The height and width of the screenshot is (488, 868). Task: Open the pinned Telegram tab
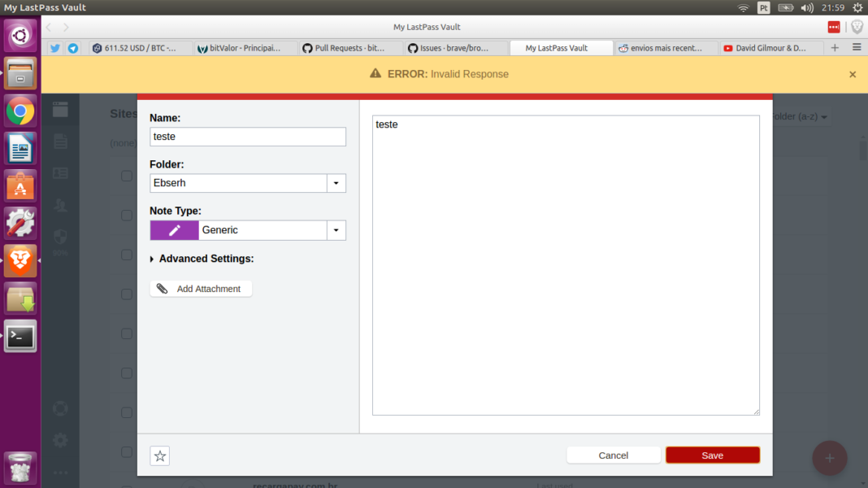click(x=73, y=48)
